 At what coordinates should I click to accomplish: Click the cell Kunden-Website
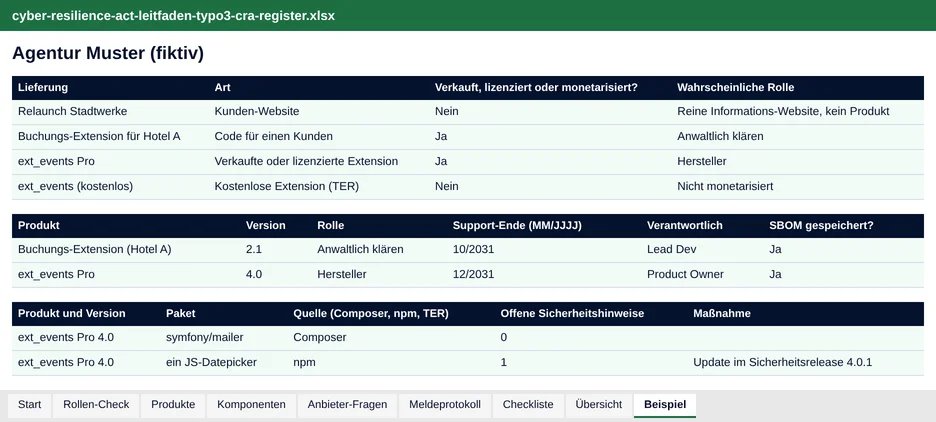pyautogui.click(x=257, y=112)
